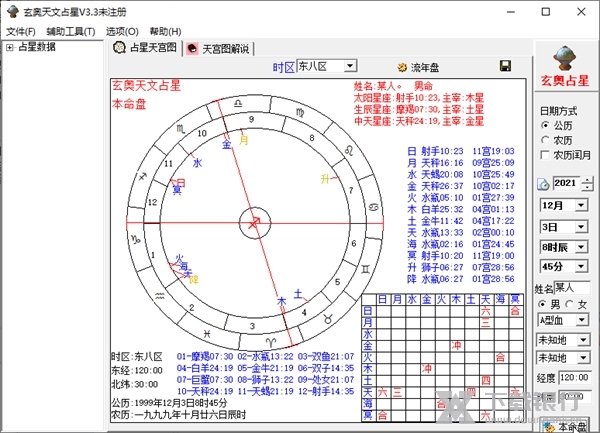Click the application icon in title bar
Screen dimensions: 600x433
pos(13,12)
